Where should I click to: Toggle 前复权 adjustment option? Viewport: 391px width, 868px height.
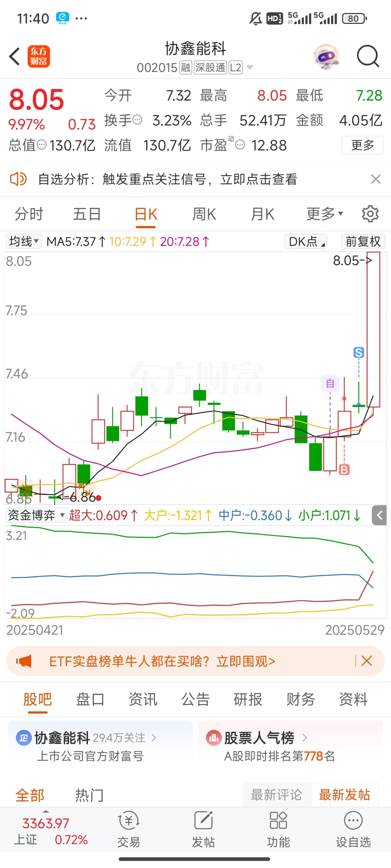[363, 241]
